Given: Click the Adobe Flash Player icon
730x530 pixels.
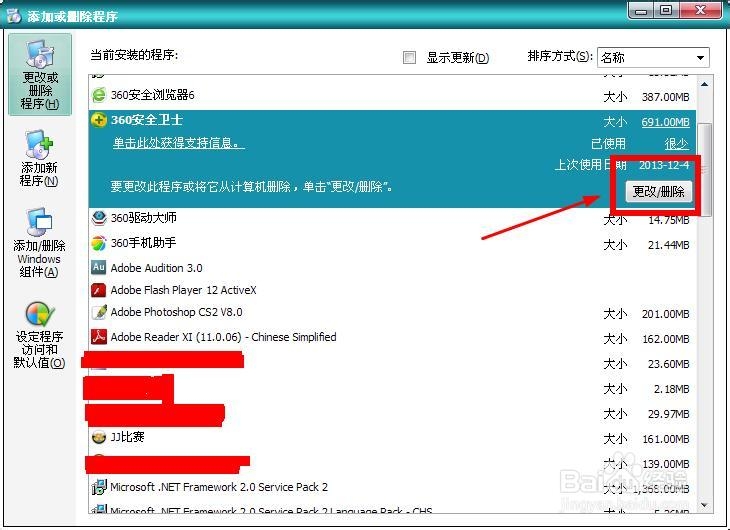Looking at the screenshot, I should pos(99,290).
